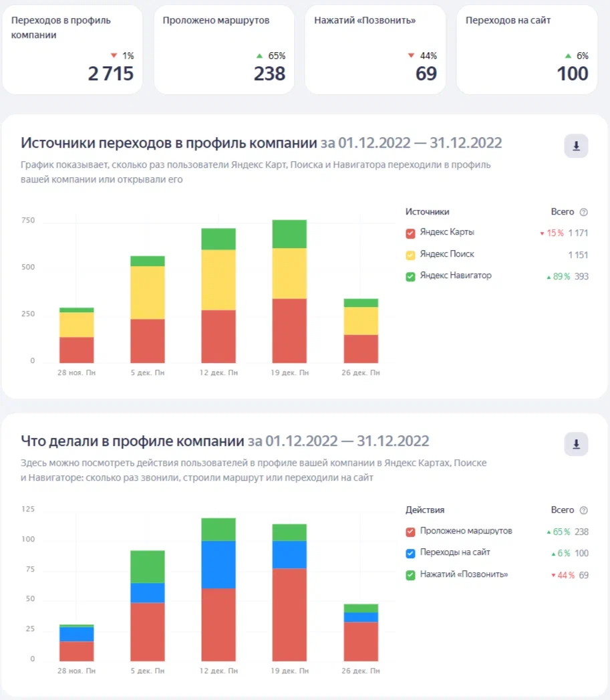This screenshot has width=610, height=700.
Task: Click 12 дек. bar in actions chart
Action: click(218, 590)
